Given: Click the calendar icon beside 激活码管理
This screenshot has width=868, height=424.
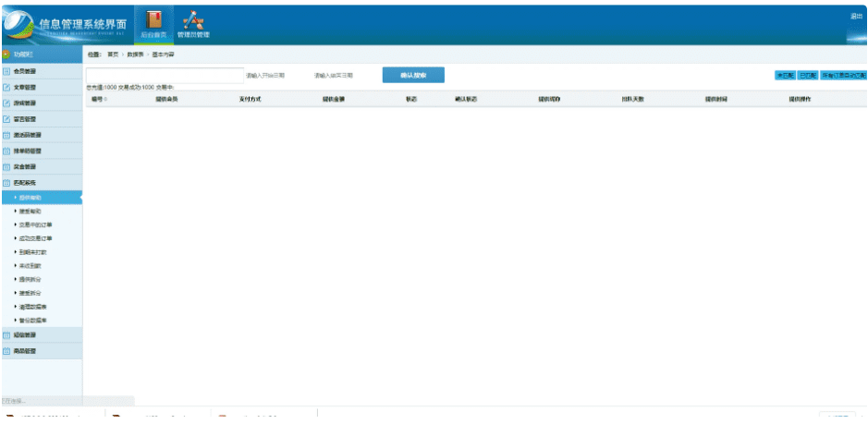Looking at the screenshot, I should [6, 135].
